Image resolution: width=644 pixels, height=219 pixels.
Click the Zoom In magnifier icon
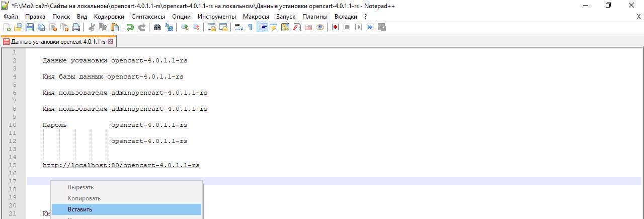coord(185,27)
